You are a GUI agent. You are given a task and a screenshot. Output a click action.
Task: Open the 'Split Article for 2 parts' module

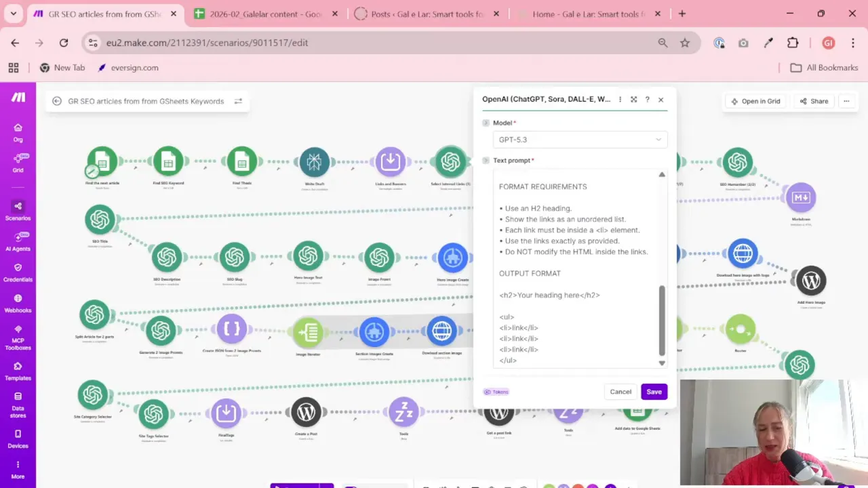[x=94, y=315]
